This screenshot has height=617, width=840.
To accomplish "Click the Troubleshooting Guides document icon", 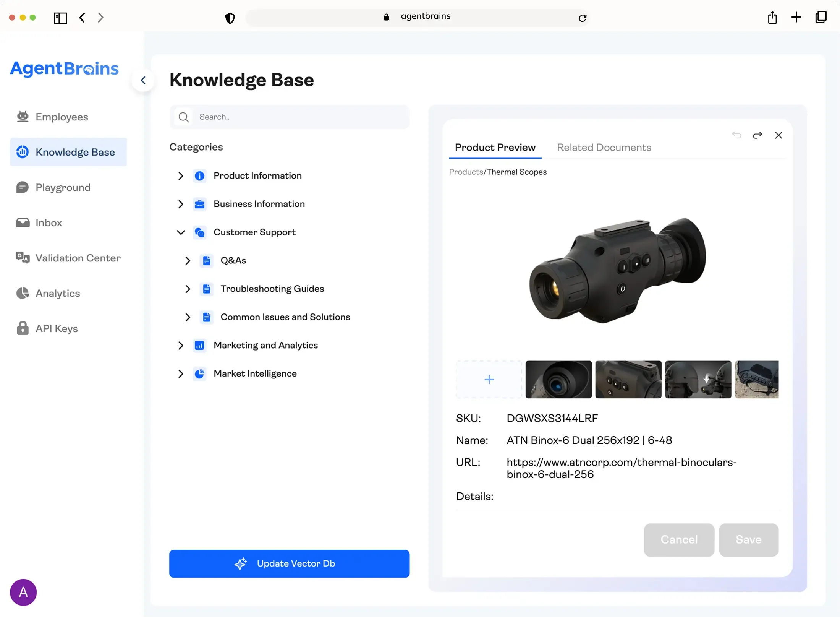I will coord(206,289).
